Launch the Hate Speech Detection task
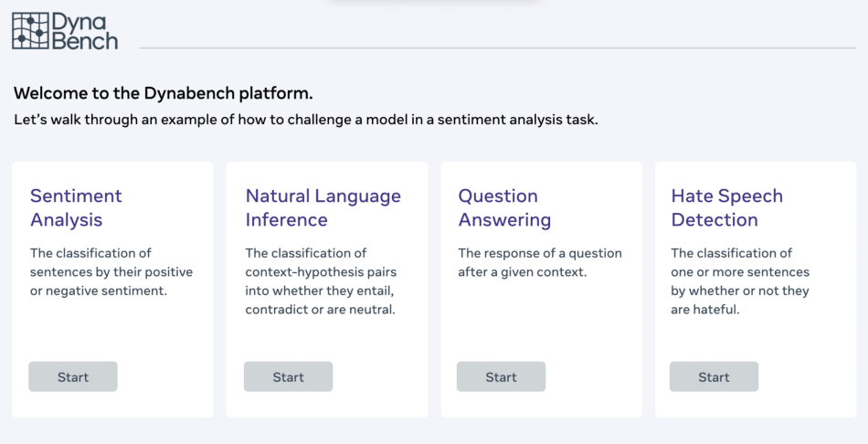 click(714, 376)
